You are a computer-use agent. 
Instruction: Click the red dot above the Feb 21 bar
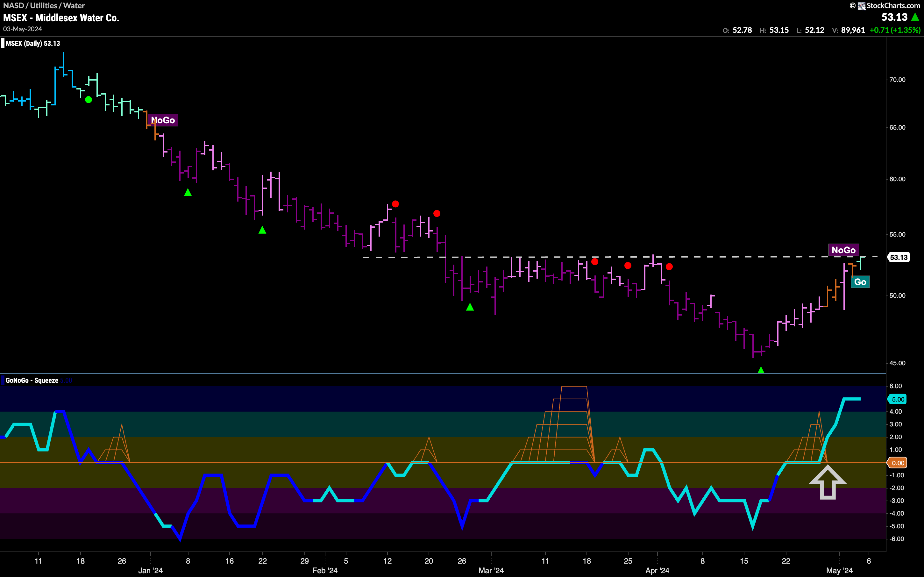point(437,213)
